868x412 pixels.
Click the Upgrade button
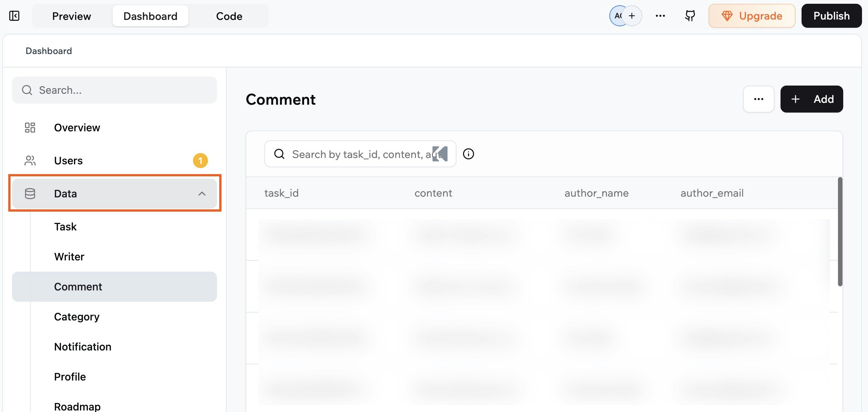[752, 16]
